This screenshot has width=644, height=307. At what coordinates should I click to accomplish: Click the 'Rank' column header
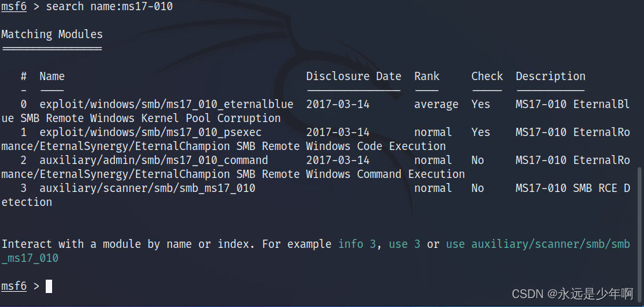pos(427,76)
